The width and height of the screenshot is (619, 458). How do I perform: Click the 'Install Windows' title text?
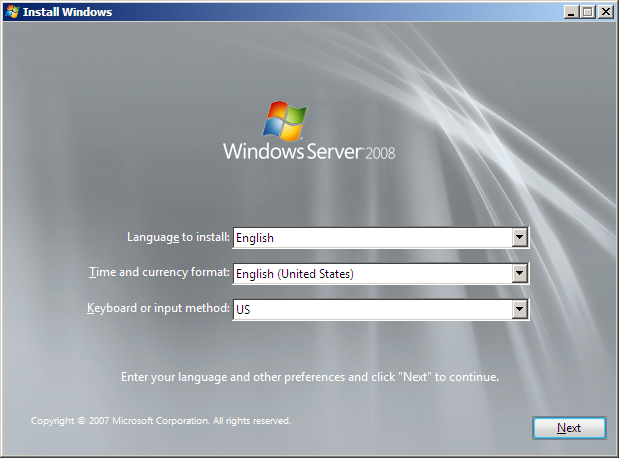point(68,12)
